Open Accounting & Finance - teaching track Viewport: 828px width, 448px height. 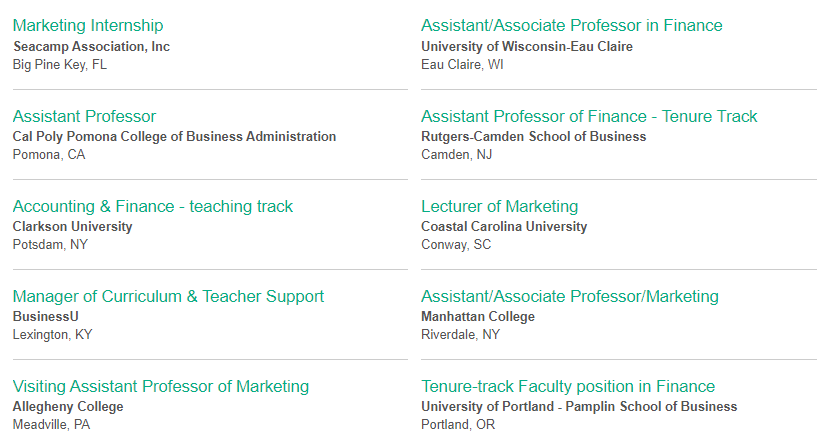tap(153, 206)
